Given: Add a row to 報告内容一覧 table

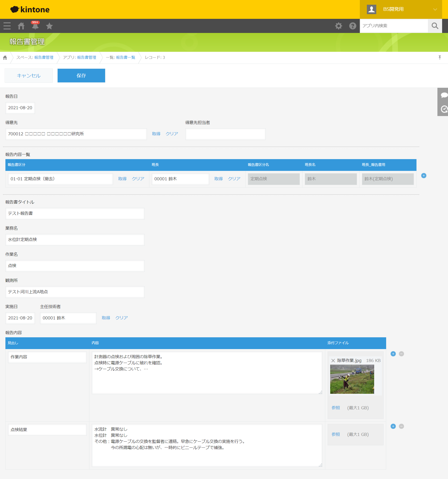Looking at the screenshot, I should (424, 176).
